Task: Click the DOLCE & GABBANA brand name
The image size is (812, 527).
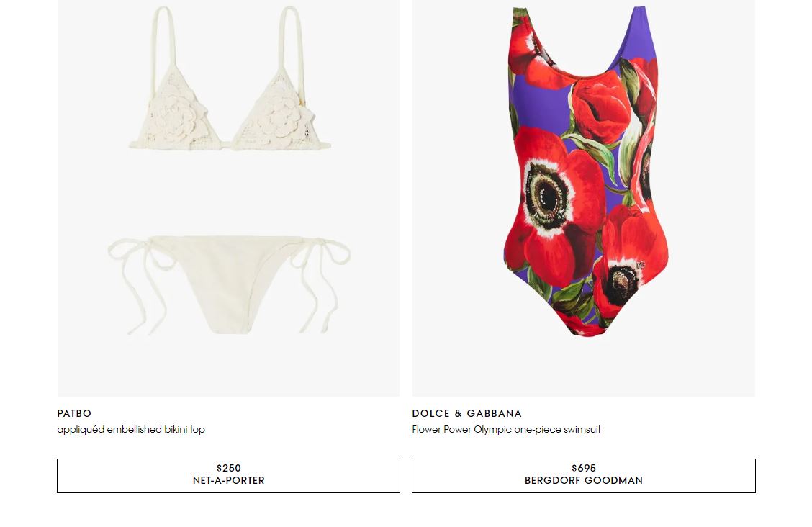Action: (466, 414)
